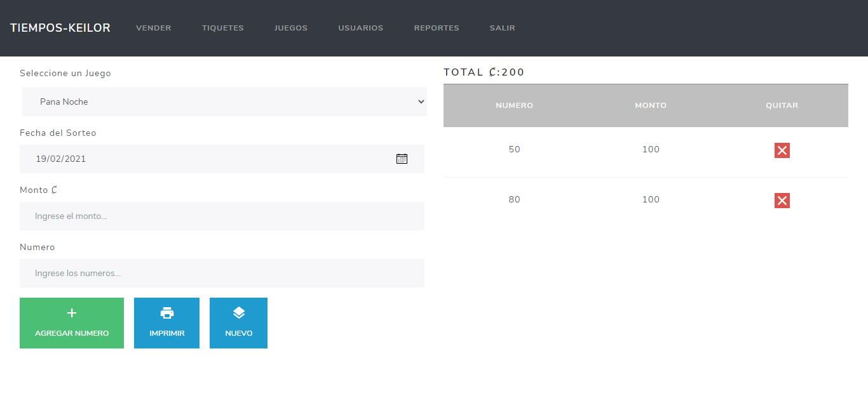
Task: Remove number 50 with red X icon
Action: 782,150
